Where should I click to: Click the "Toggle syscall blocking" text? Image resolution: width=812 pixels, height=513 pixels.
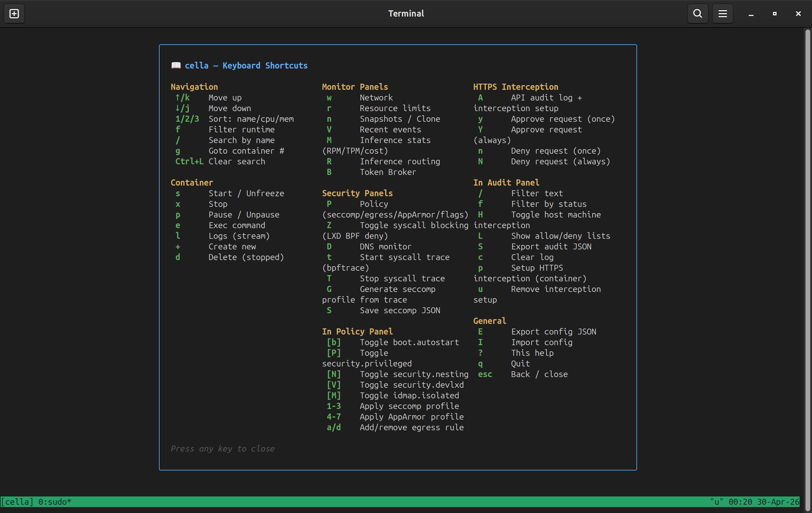414,225
